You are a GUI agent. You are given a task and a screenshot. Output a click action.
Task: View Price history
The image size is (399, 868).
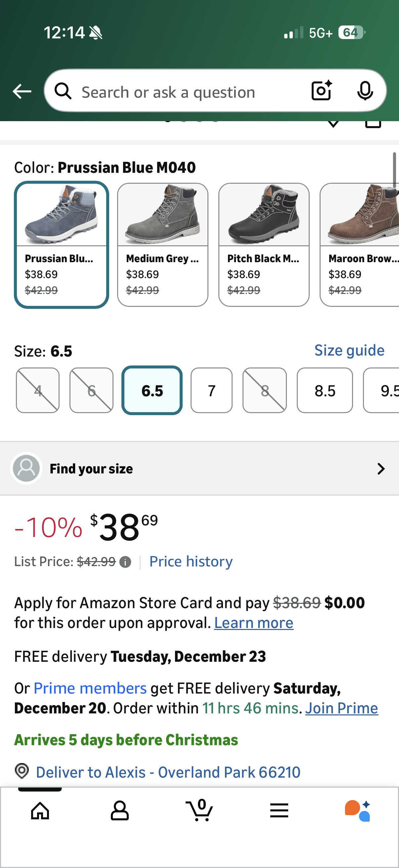[191, 562]
